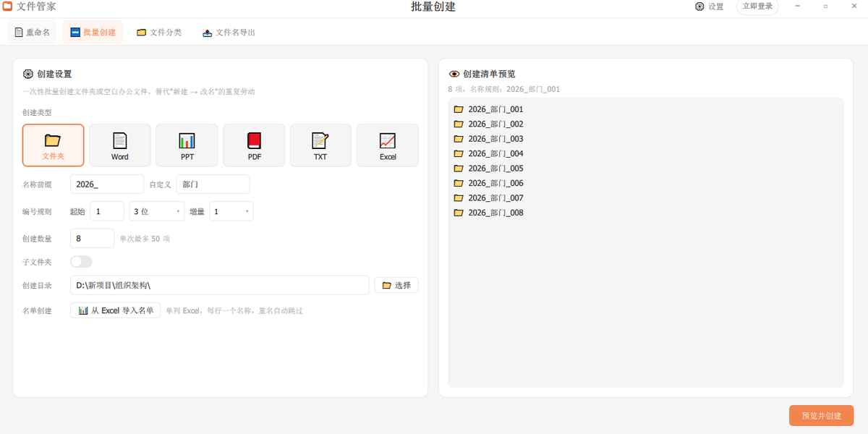Image resolution: width=868 pixels, height=434 pixels.
Task: Switch to the 文件名导出 tab
Action: (229, 33)
